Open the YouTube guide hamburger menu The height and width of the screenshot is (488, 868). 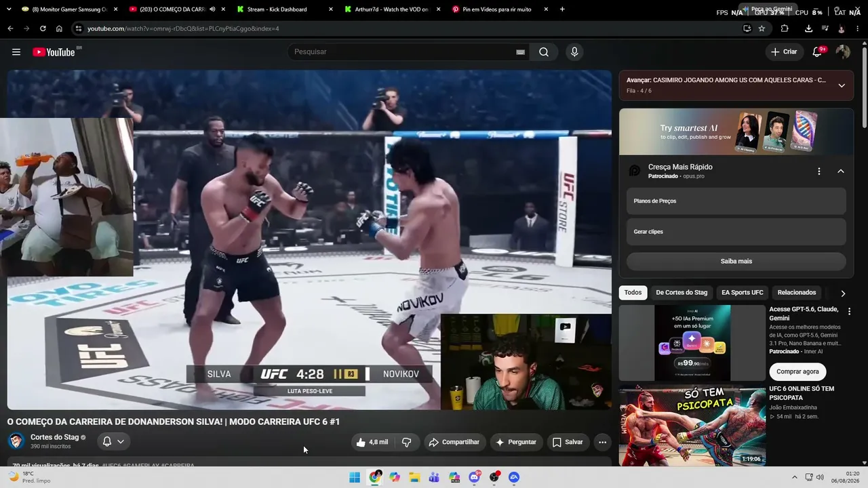point(16,52)
